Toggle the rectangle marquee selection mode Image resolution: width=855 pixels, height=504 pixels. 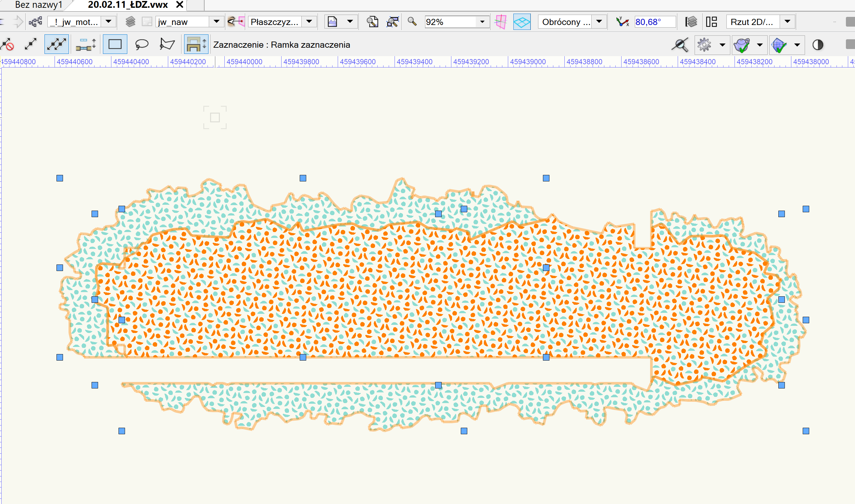[115, 44]
